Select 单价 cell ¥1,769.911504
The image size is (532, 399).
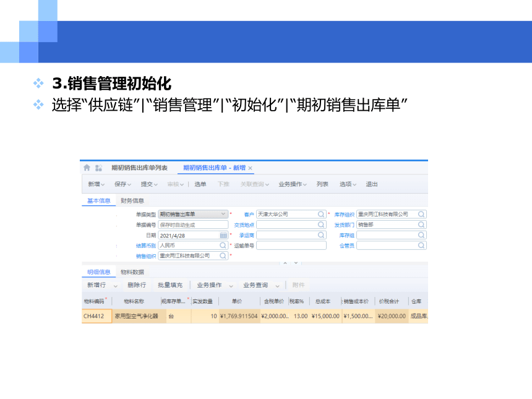click(x=239, y=316)
